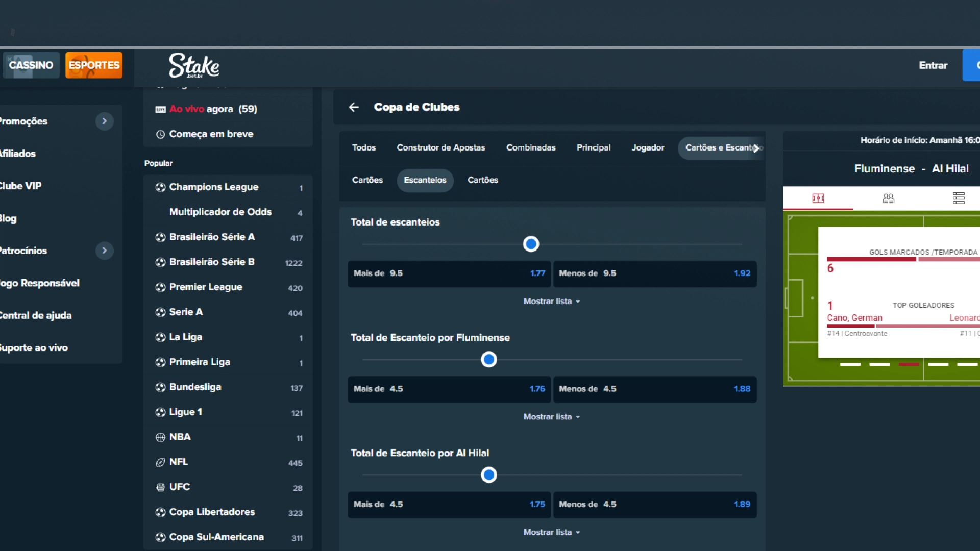
Task: Click the clock icon beside Começa em breve
Action: pyautogui.click(x=160, y=134)
